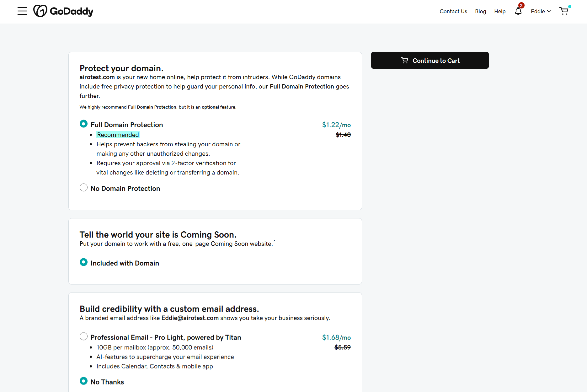This screenshot has height=392, width=587.
Task: Click the Protect your domain heading
Action: point(121,68)
